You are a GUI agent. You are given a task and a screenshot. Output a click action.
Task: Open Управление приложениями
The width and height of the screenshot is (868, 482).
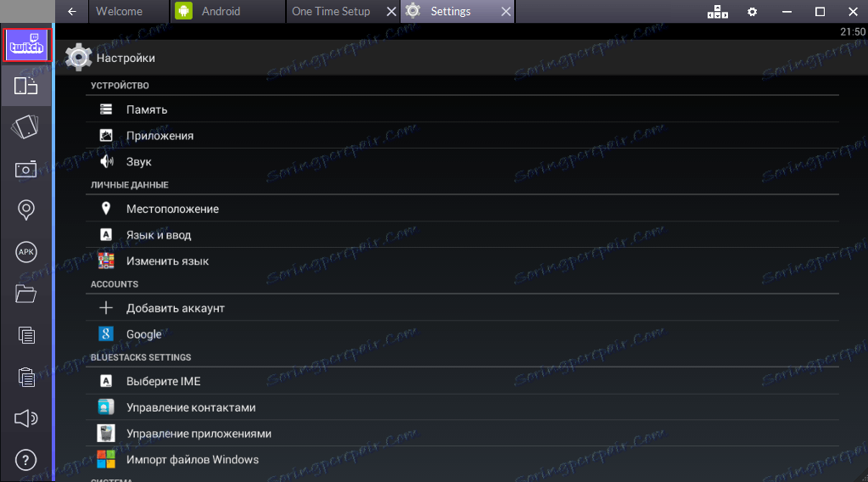462,433
